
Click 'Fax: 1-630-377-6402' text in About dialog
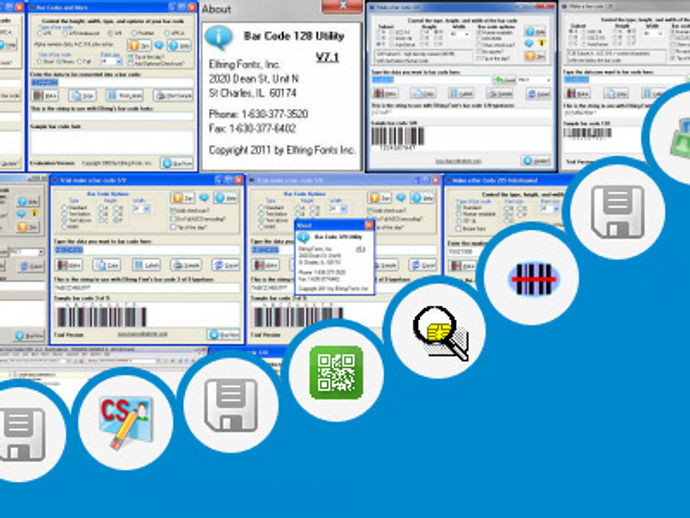point(253,129)
